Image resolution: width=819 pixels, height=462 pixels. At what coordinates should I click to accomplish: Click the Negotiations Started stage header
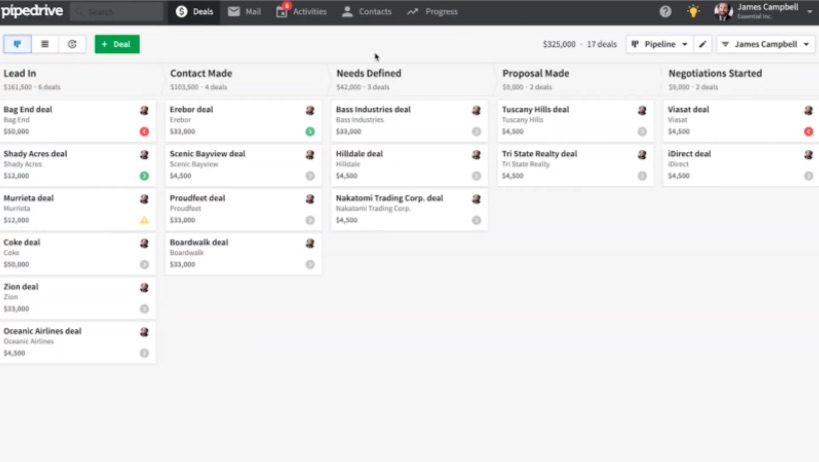pos(715,74)
